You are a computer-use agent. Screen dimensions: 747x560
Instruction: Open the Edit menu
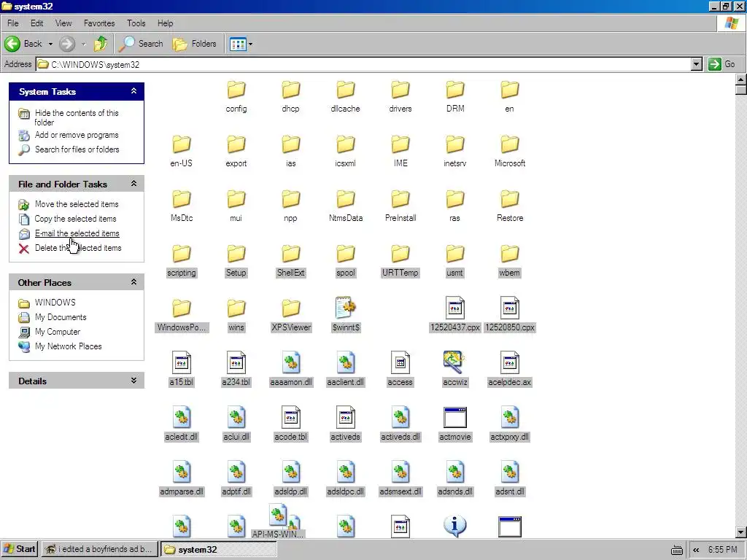tap(36, 23)
